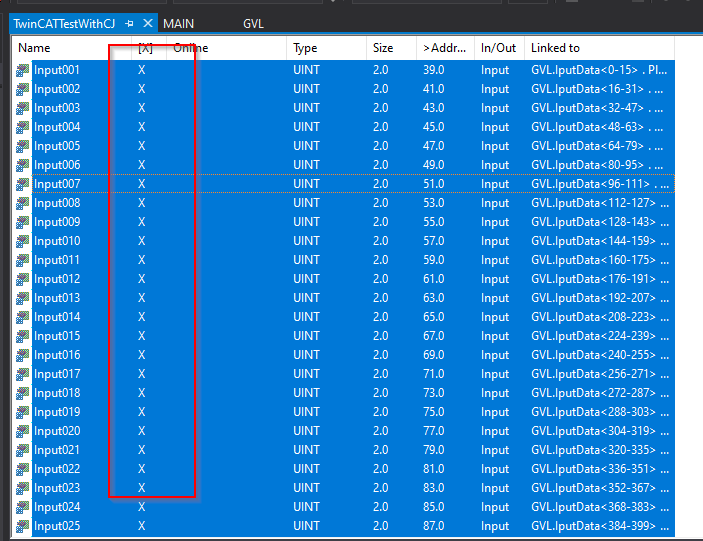Click the variable icon beside Input002

point(22,89)
